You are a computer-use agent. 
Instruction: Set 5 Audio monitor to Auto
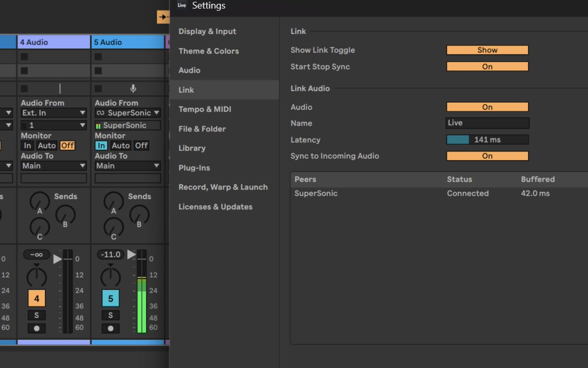121,146
